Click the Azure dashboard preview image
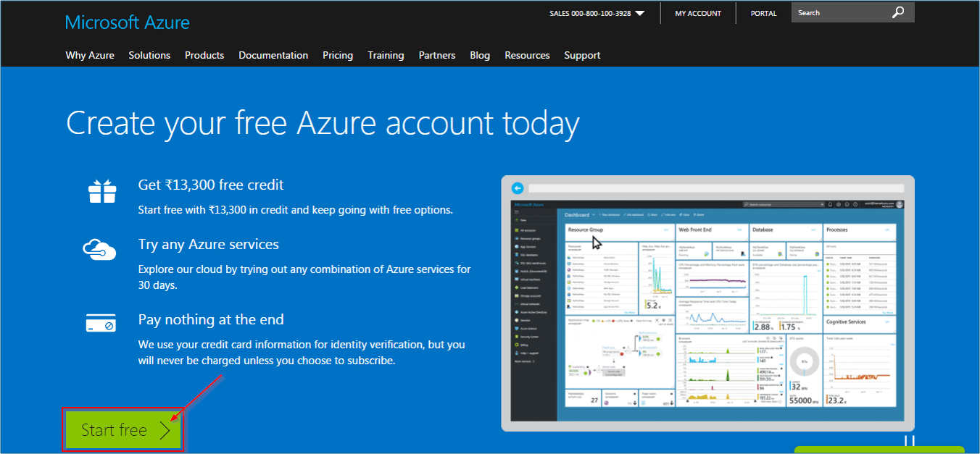The height and width of the screenshot is (454, 980). [707, 303]
